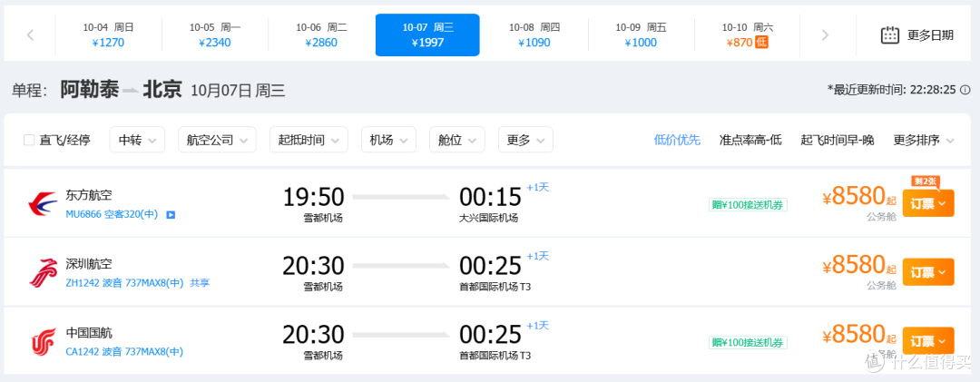Select the 10-05 周一 date tab
This screenshot has width=980, height=382.
(x=215, y=35)
